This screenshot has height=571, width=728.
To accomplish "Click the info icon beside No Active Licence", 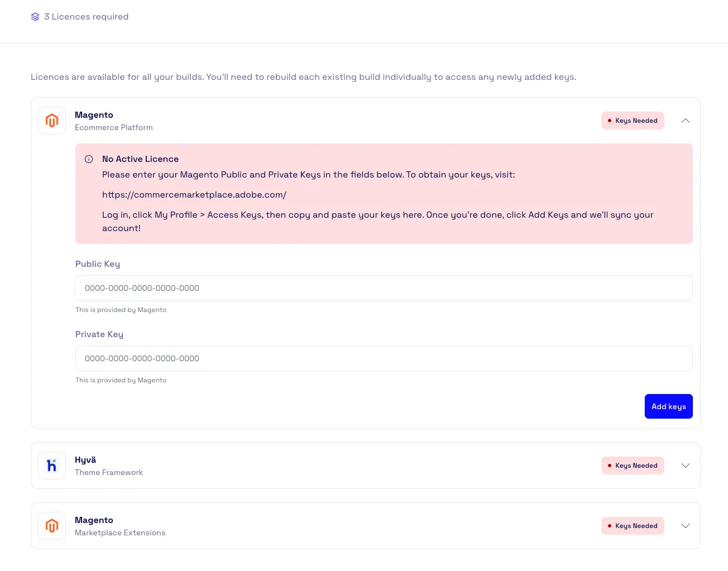I will pyautogui.click(x=89, y=159).
